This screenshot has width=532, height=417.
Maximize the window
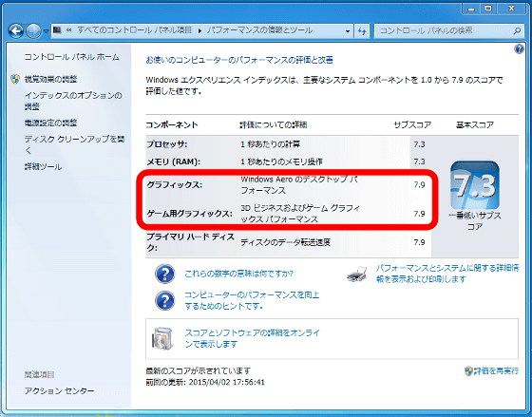[488, 9]
